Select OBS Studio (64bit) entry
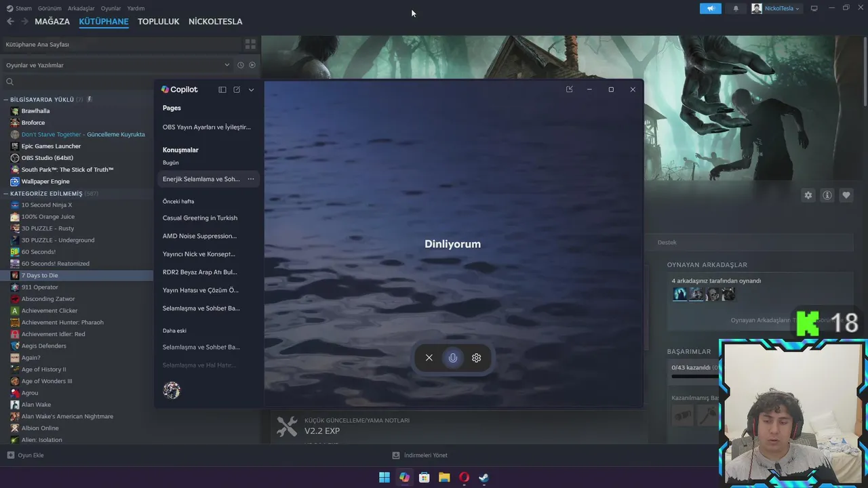The width and height of the screenshot is (868, 488). click(x=47, y=158)
